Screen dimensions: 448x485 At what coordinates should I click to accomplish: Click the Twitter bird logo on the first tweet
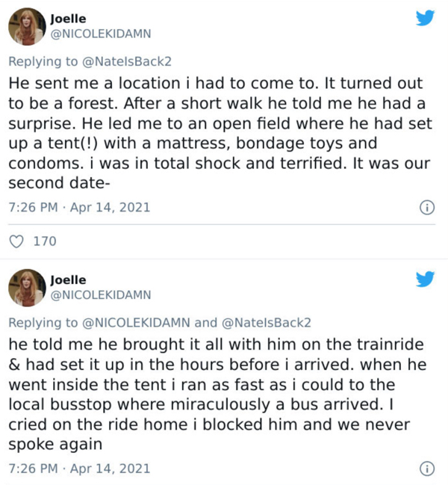pyautogui.click(x=424, y=17)
